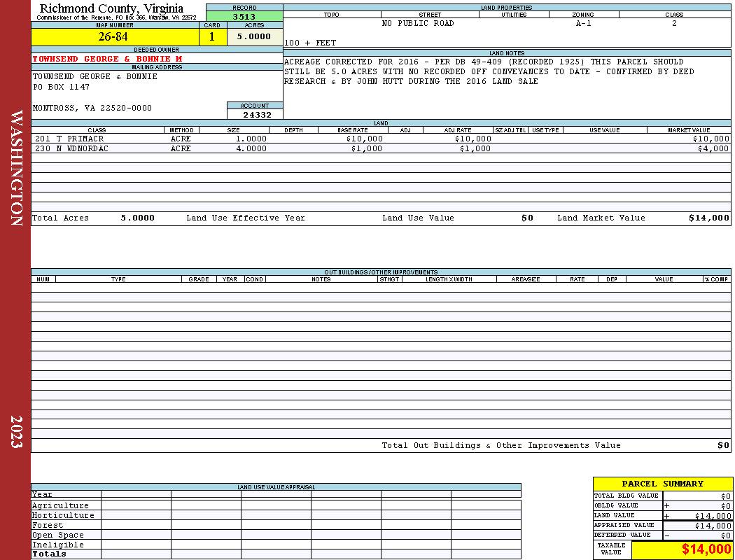Click the 100 + FEET text
The image size is (735, 560).
point(310,43)
